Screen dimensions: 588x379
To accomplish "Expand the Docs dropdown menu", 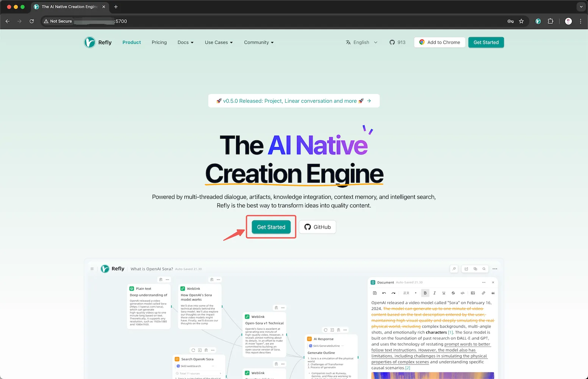I will pyautogui.click(x=185, y=42).
